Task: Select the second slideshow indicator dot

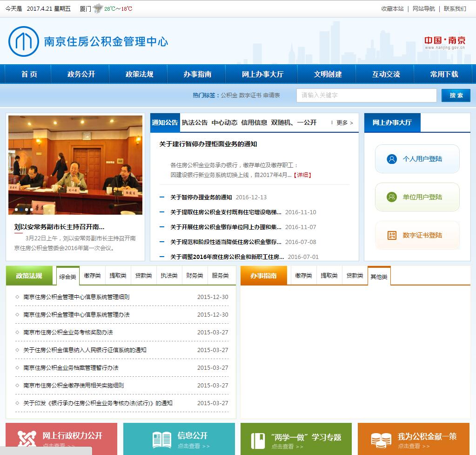Action: tap(21, 210)
